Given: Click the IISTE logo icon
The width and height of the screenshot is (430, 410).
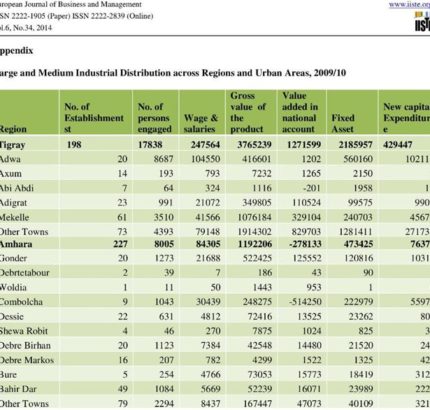Looking at the screenshot, I should 422,22.
